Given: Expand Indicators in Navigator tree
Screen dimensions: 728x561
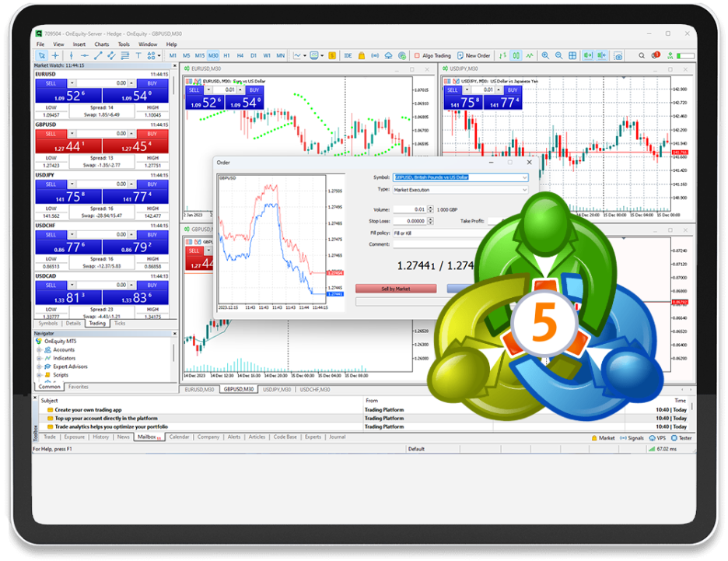Looking at the screenshot, I should click(40, 359).
